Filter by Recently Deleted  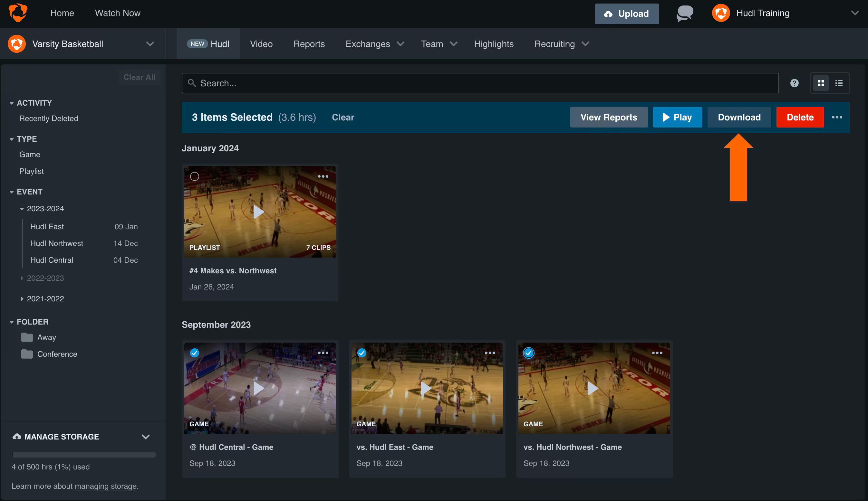coord(49,118)
